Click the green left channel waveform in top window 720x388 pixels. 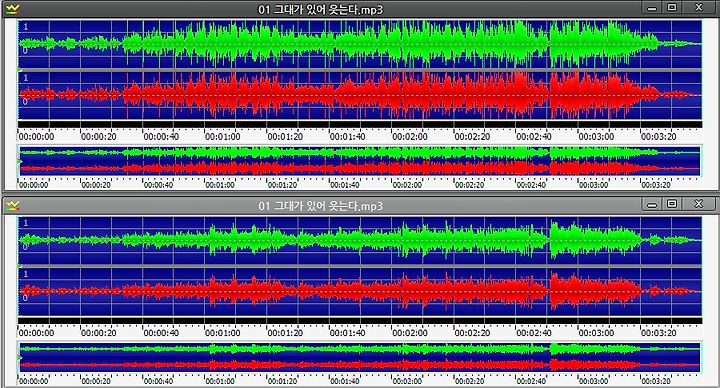pyautogui.click(x=360, y=44)
